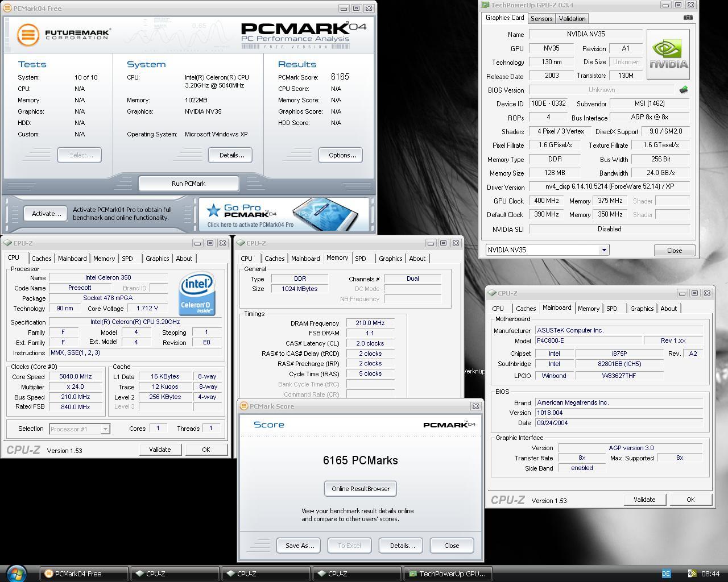Click the NVIDIA tray icon near clock
Image resolution: width=728 pixels, height=582 pixels.
[692, 573]
